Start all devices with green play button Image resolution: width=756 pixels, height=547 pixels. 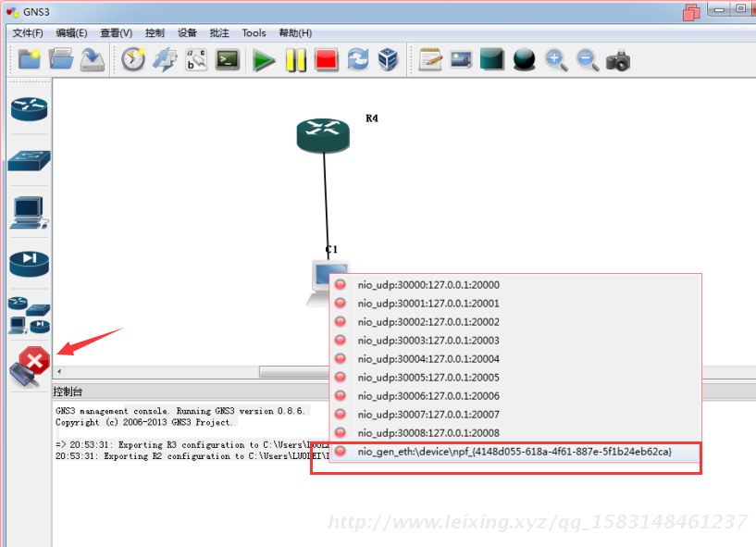click(264, 61)
